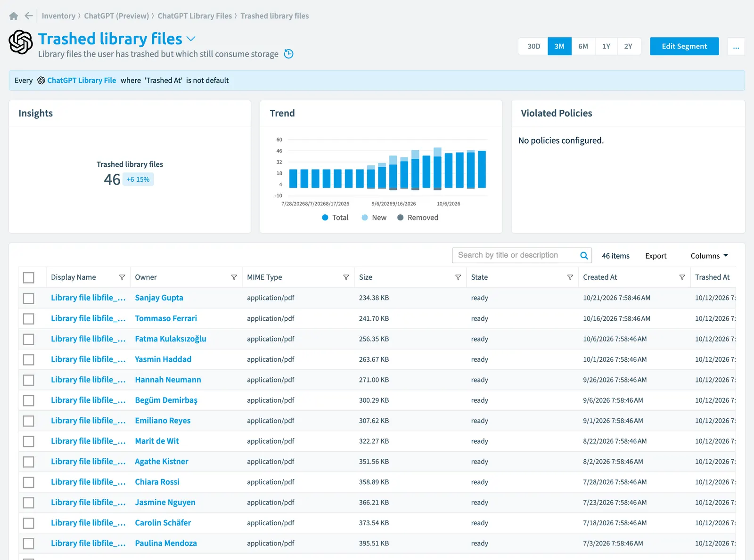The height and width of the screenshot is (560, 754).
Task: Open the more options ellipsis button
Action: (x=736, y=47)
